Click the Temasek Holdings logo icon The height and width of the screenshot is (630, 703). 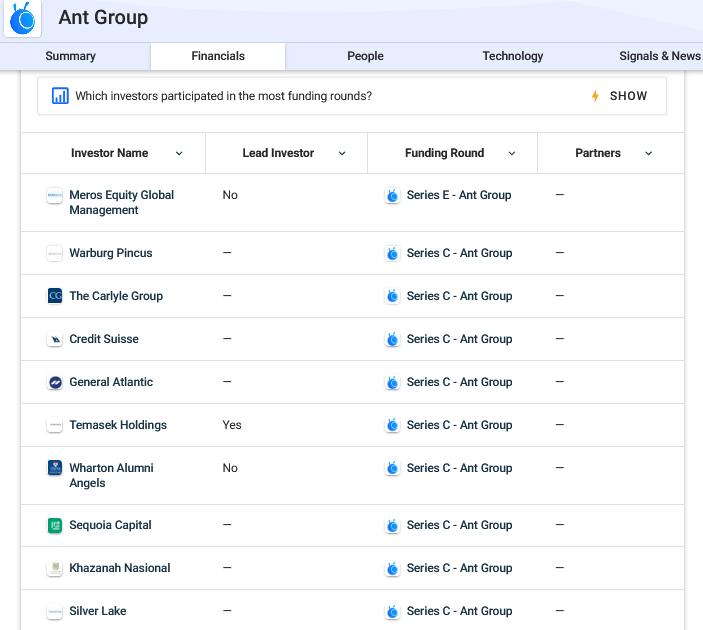point(55,425)
